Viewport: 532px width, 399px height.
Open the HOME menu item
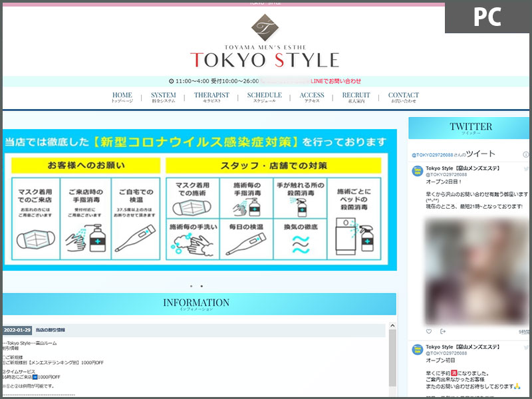point(122,97)
